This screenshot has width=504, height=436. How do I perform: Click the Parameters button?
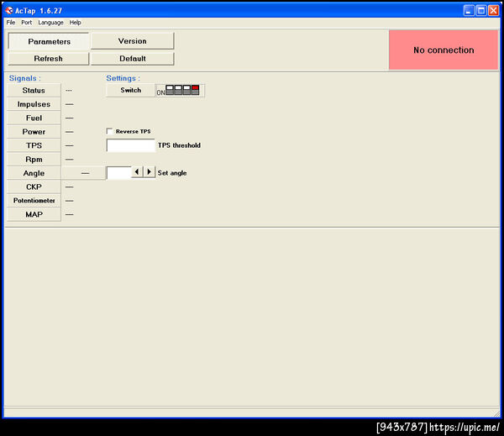click(x=49, y=41)
